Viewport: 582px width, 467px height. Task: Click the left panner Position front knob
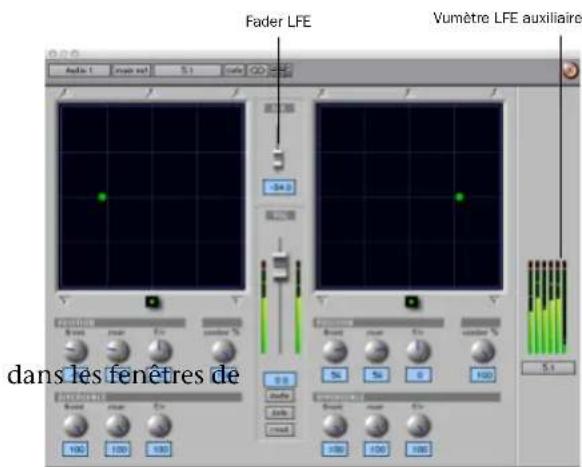pos(76,351)
